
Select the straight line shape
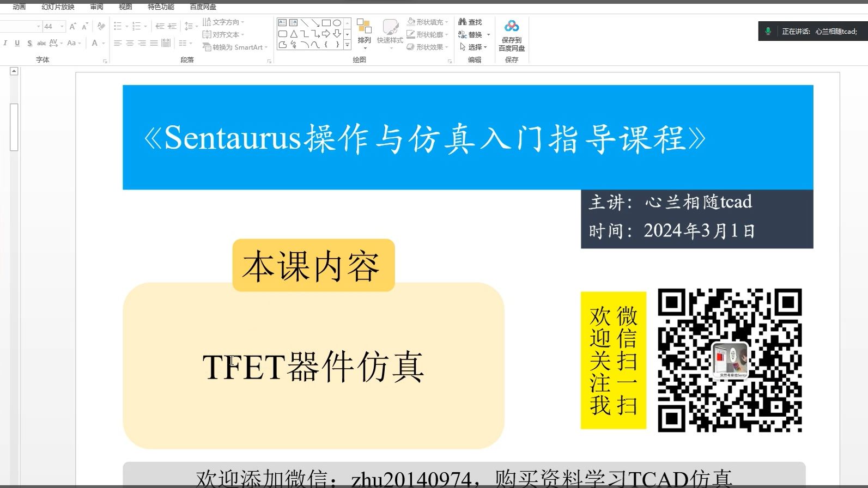(x=305, y=22)
